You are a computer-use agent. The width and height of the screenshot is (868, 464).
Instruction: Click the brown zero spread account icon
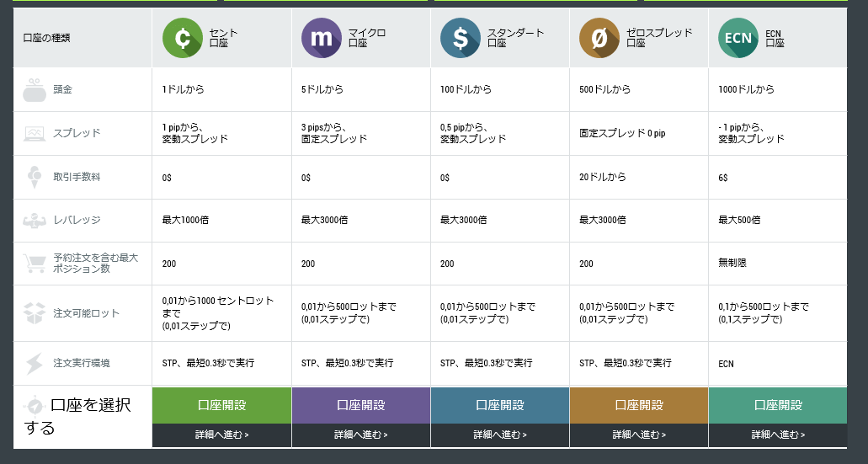point(599,38)
